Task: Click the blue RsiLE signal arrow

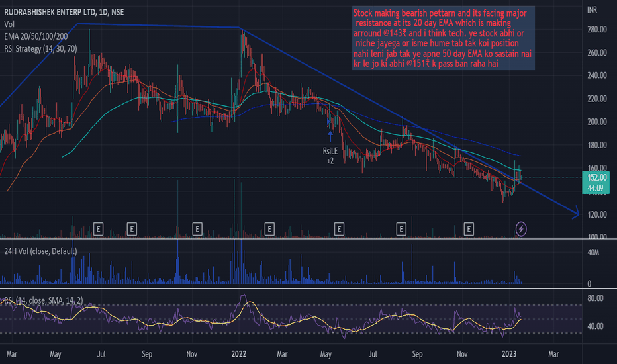Action: coord(330,136)
